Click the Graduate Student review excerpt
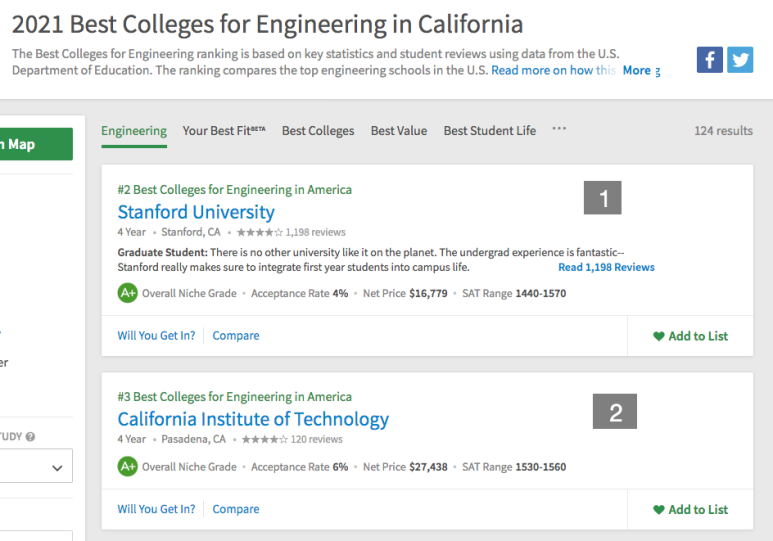The height and width of the screenshot is (541, 773). 371,260
